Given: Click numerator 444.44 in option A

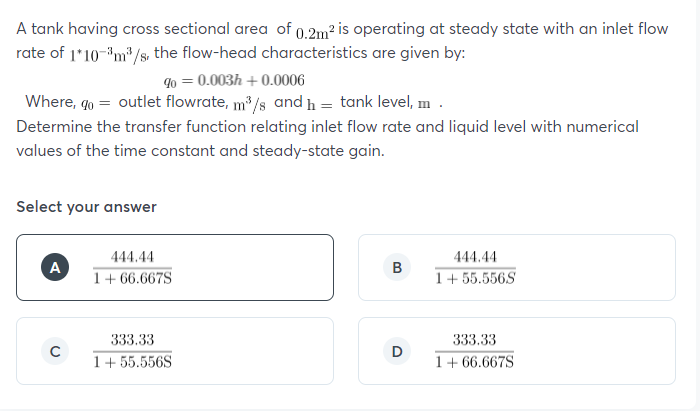Looking at the screenshot, I should pyautogui.click(x=132, y=257).
